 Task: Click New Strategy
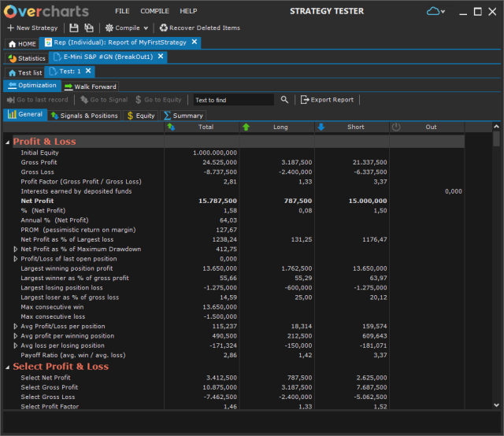coord(32,28)
